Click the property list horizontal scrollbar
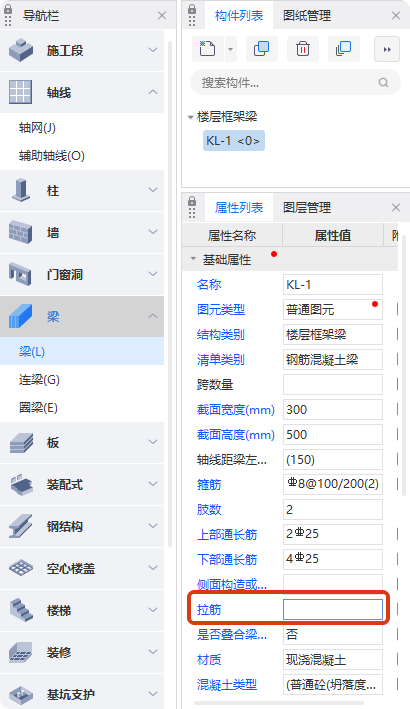Screen dimensions: 410x709 (x=279, y=703)
